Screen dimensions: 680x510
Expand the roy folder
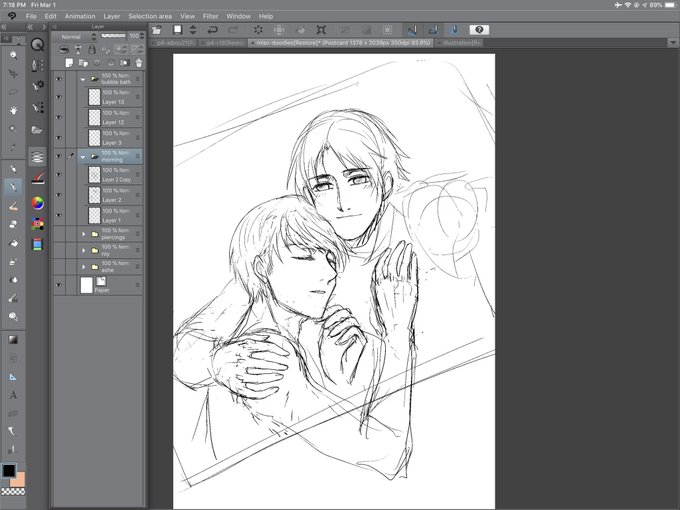84,250
